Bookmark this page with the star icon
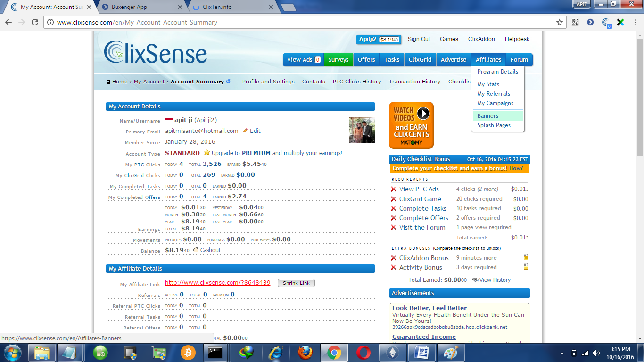 point(560,22)
